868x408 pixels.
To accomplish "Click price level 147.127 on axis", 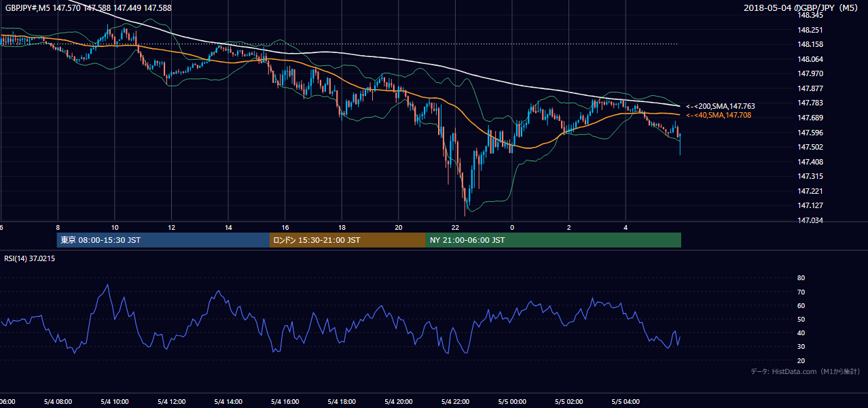I will [x=810, y=205].
